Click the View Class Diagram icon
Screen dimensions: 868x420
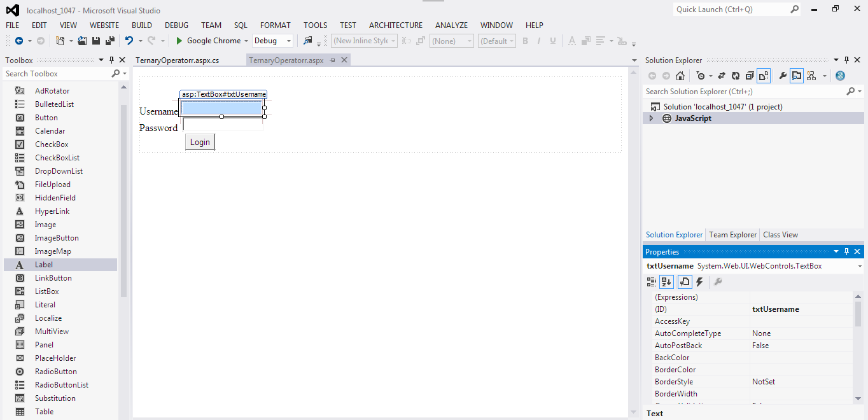click(811, 76)
